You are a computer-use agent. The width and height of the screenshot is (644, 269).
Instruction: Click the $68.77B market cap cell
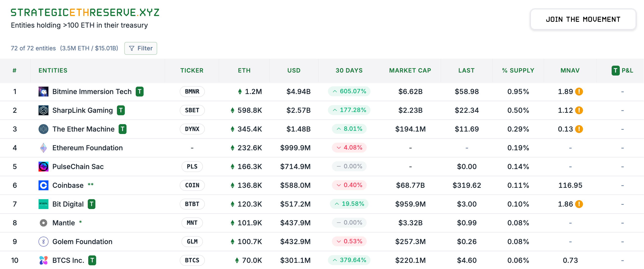click(410, 185)
